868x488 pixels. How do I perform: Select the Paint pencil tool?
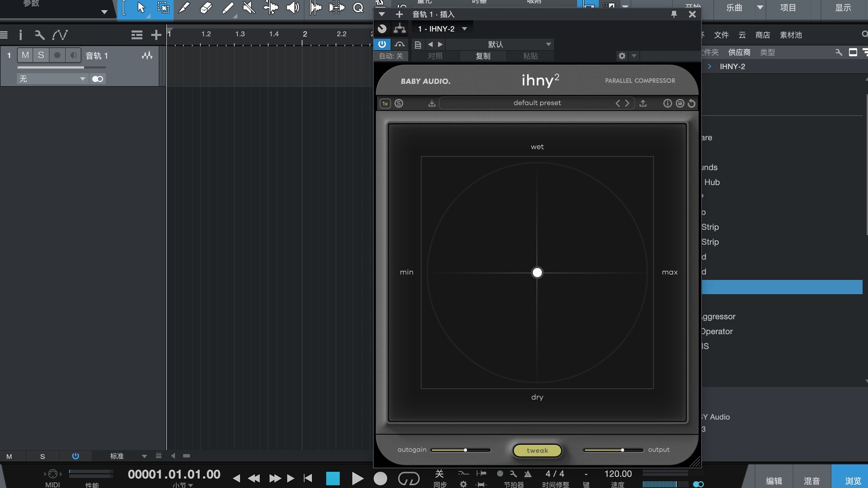227,8
